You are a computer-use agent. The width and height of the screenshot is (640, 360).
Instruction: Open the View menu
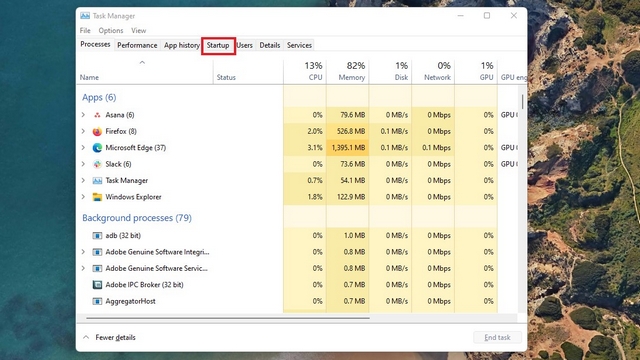click(x=138, y=31)
